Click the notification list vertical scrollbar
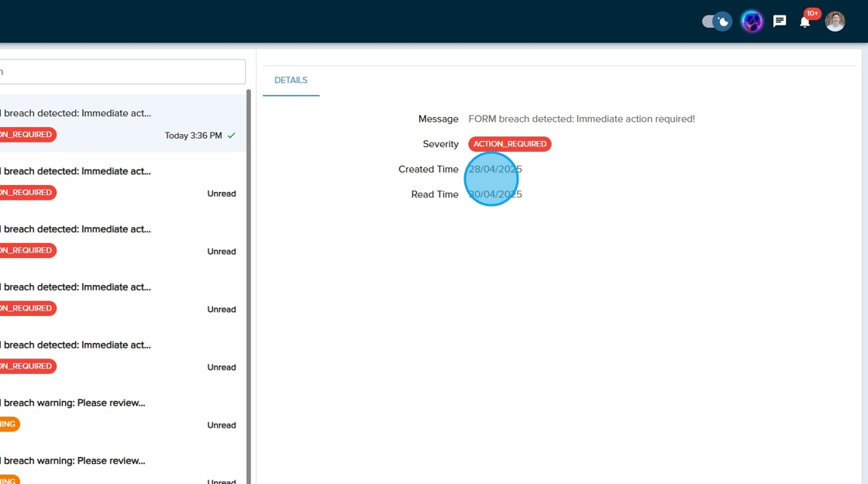This screenshot has width=868, height=484. pos(249,271)
